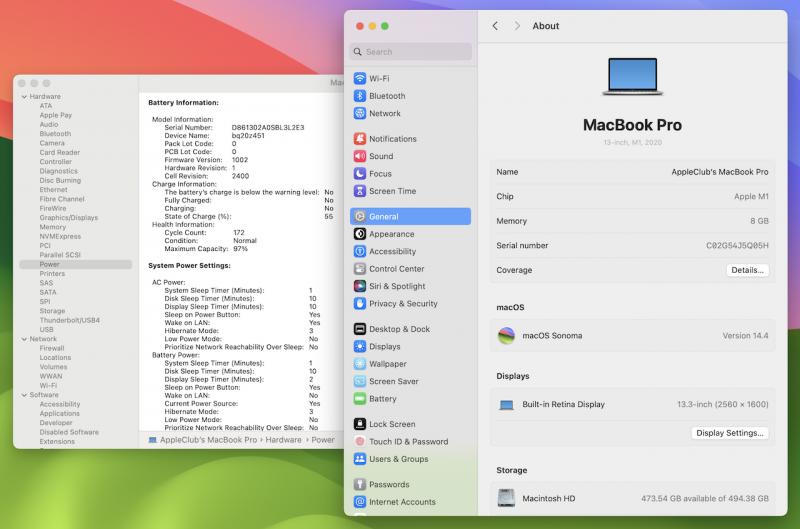Open Wi-Fi settings icon in sidebar

360,79
